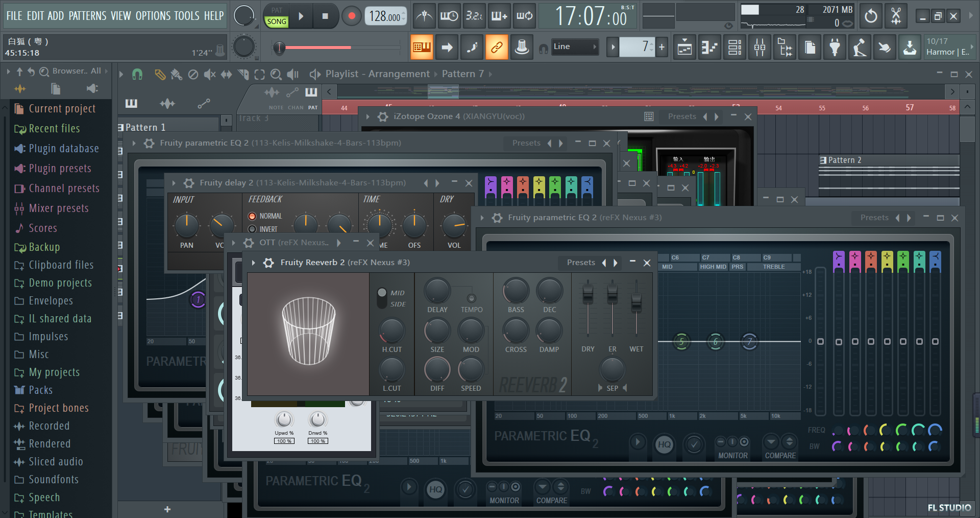Open the OPTIONS menu

[153, 16]
